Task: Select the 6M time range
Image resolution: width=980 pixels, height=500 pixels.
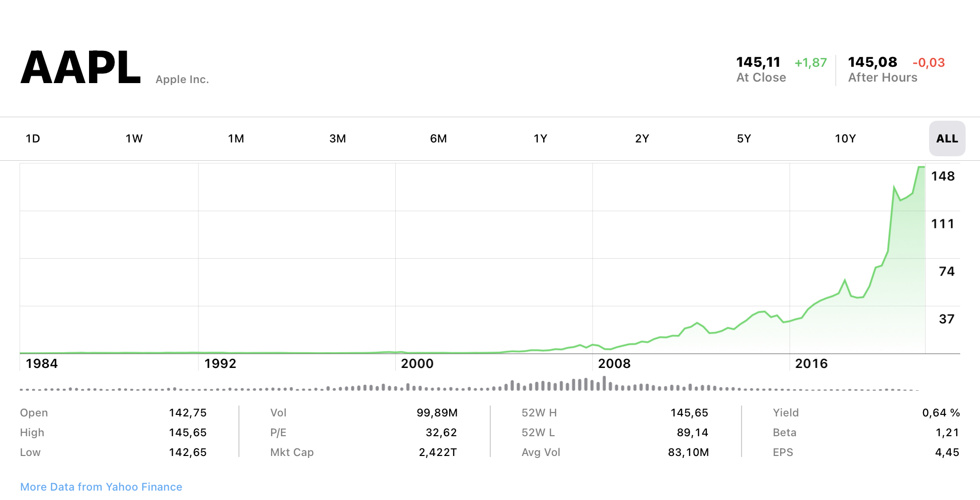Action: pos(438,138)
